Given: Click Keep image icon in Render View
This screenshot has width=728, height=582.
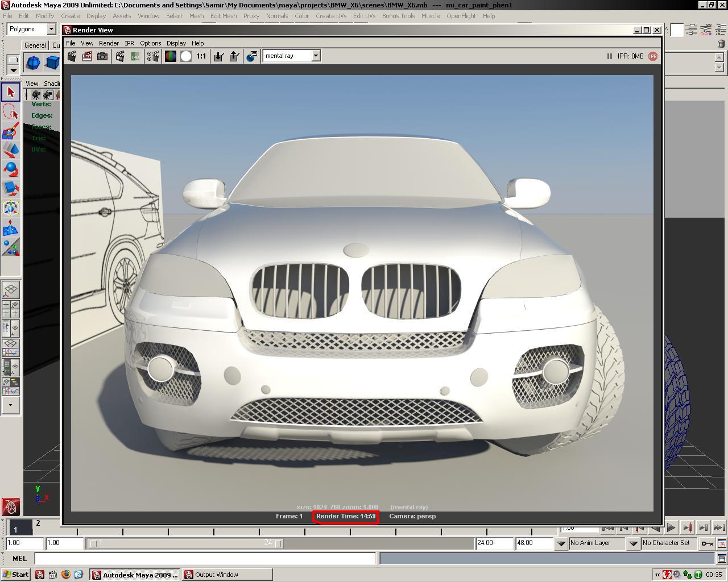Looking at the screenshot, I should 218,56.
